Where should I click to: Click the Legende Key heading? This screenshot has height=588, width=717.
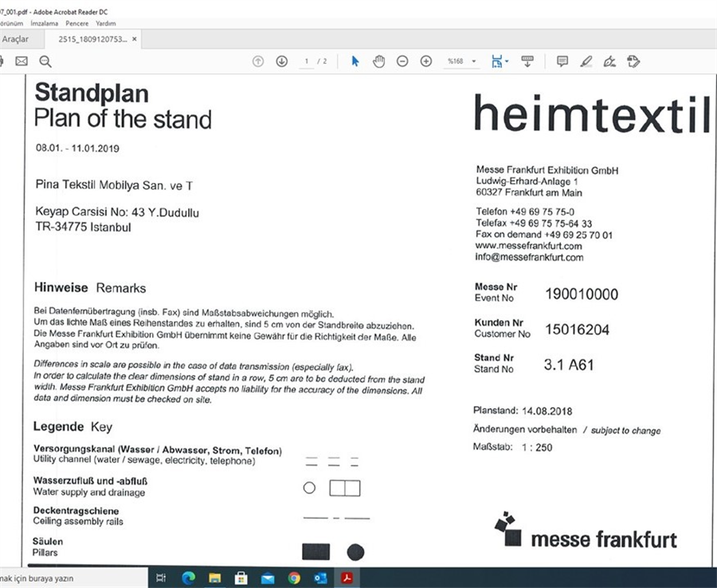click(72, 426)
